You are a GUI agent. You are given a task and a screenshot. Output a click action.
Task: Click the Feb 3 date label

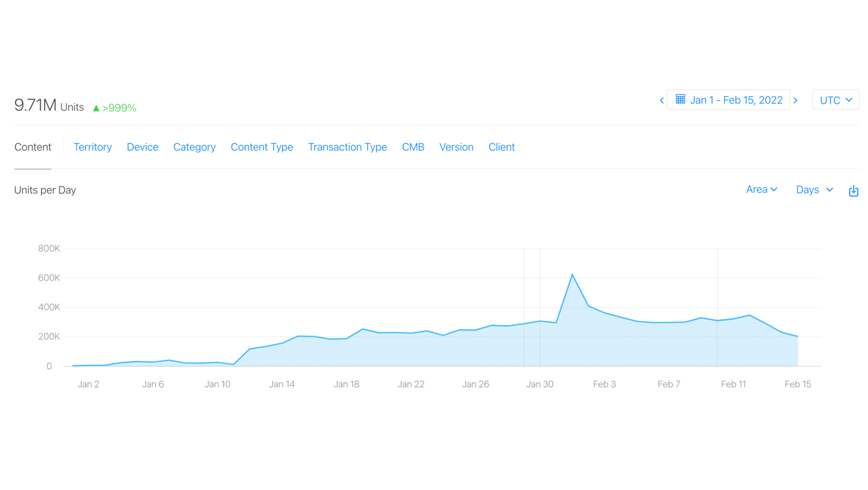click(604, 385)
